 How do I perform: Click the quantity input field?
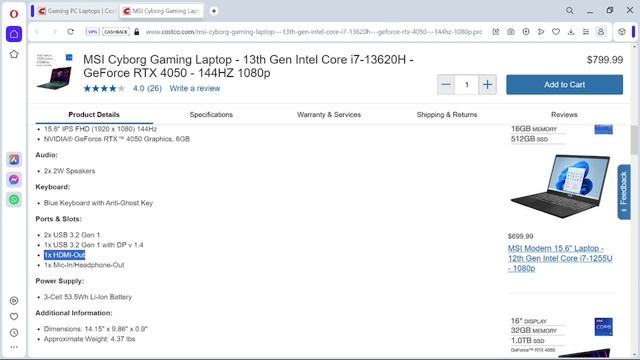click(x=467, y=84)
